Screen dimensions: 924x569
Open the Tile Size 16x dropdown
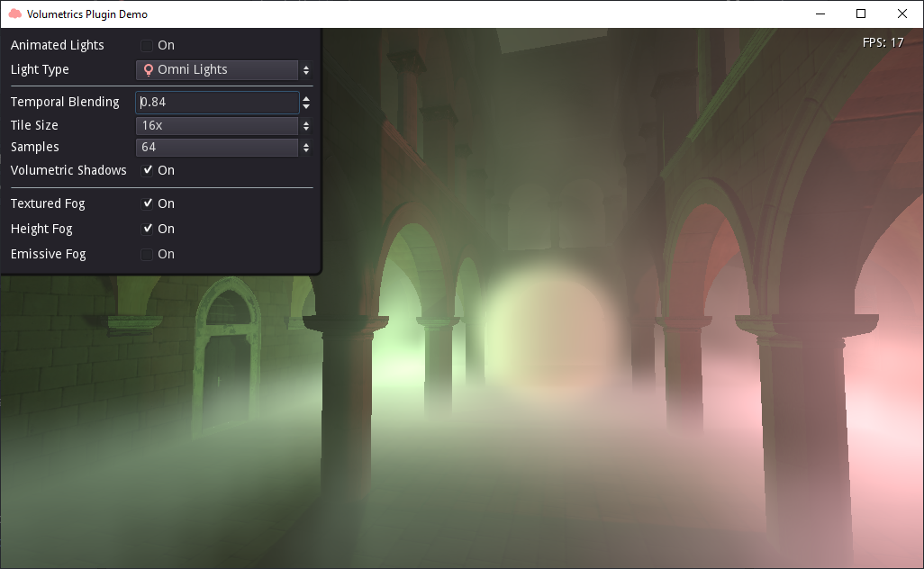click(224, 125)
